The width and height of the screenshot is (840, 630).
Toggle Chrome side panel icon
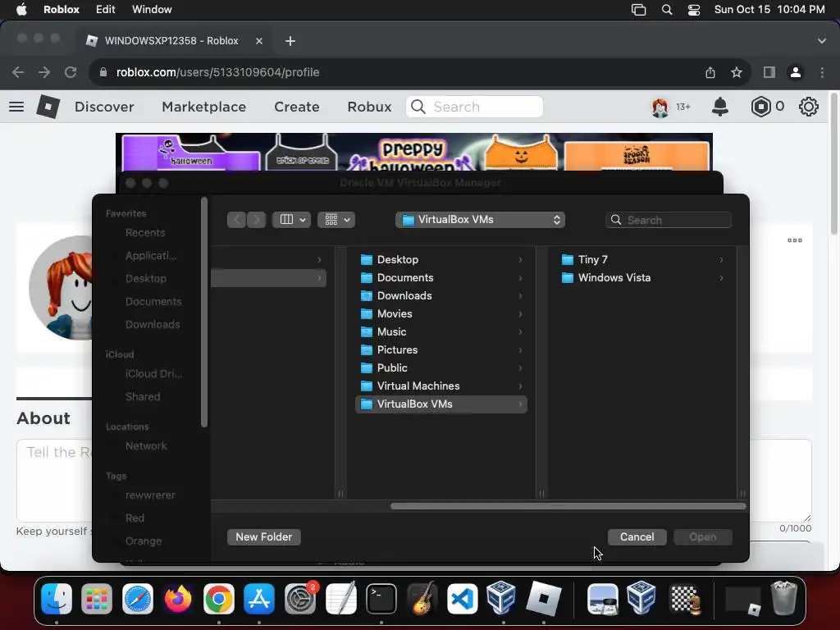[769, 72]
